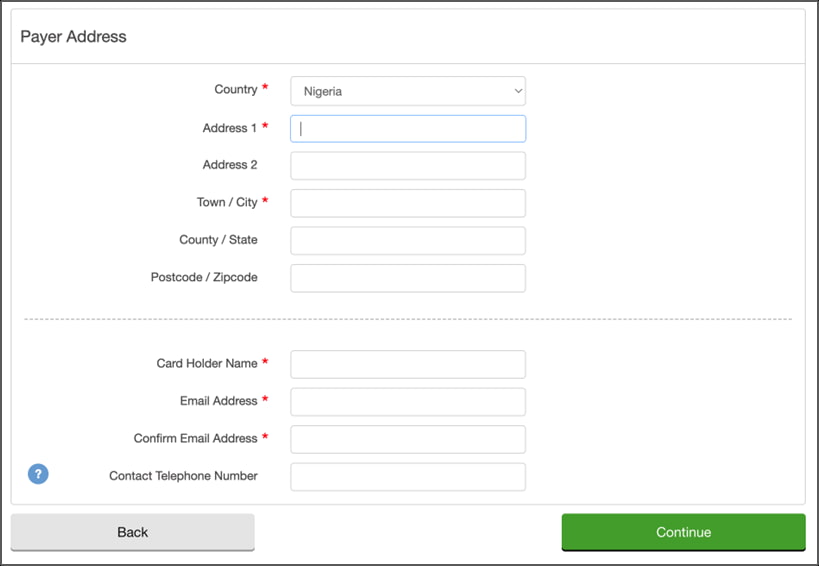The width and height of the screenshot is (819, 566).
Task: Click the Contact Telephone Number label text
Action: click(x=183, y=476)
